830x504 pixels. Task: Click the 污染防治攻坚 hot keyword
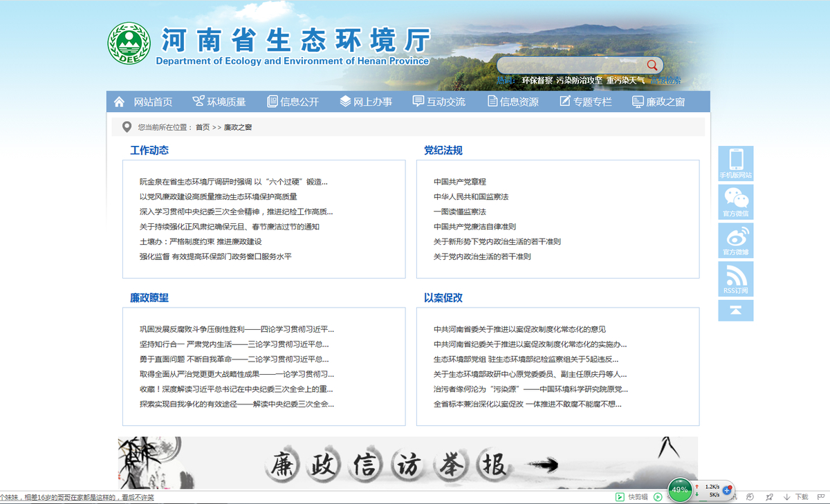point(580,80)
